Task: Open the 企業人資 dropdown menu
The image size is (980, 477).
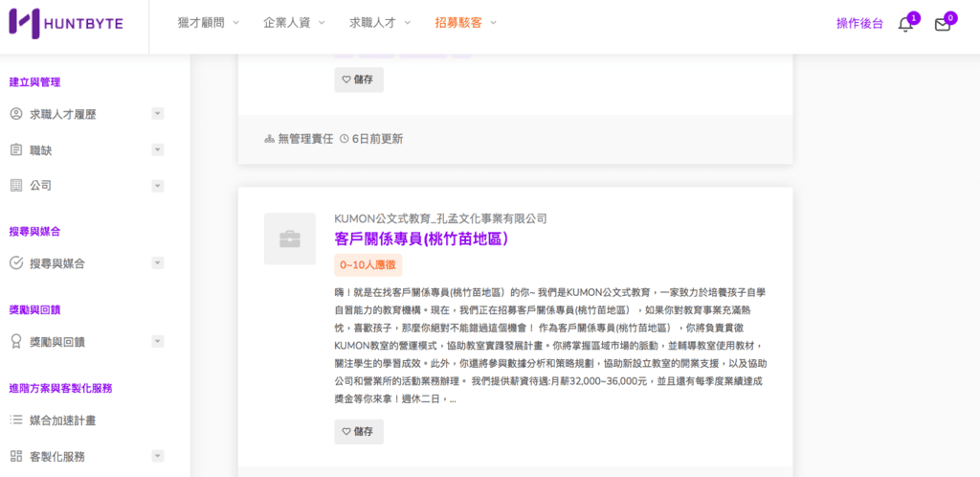Action: point(295,22)
